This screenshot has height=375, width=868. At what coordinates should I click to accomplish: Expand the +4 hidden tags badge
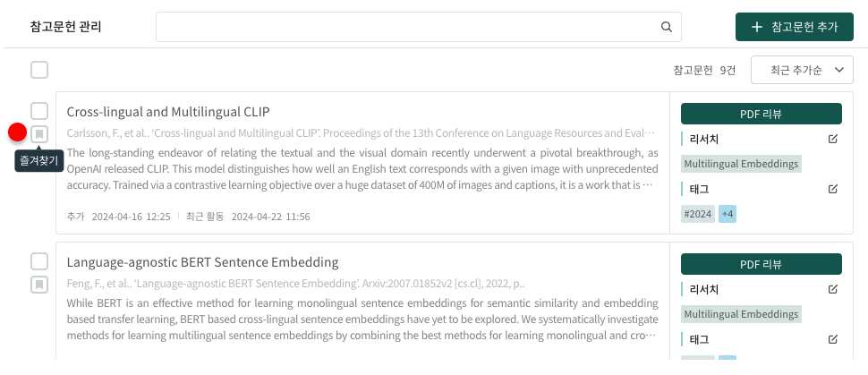tap(728, 214)
